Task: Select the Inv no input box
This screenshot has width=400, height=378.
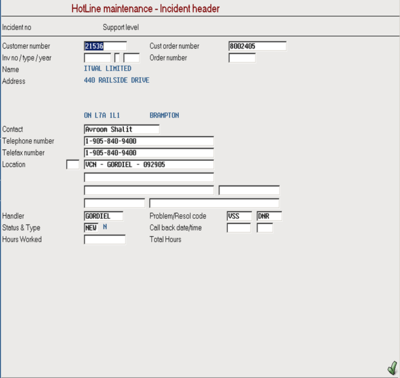Action: 97,58
